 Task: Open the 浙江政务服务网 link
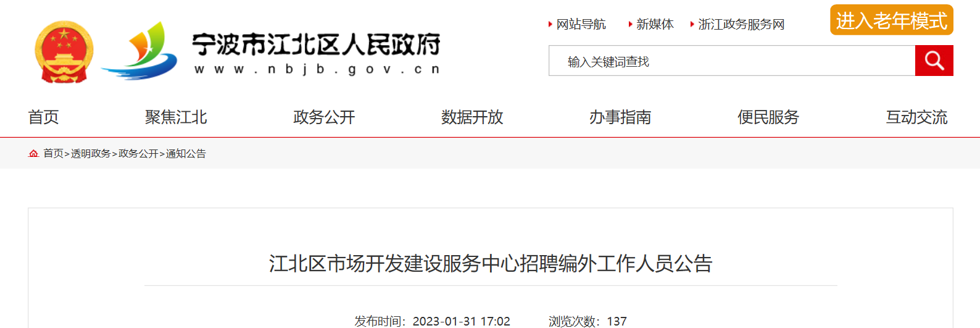741,24
